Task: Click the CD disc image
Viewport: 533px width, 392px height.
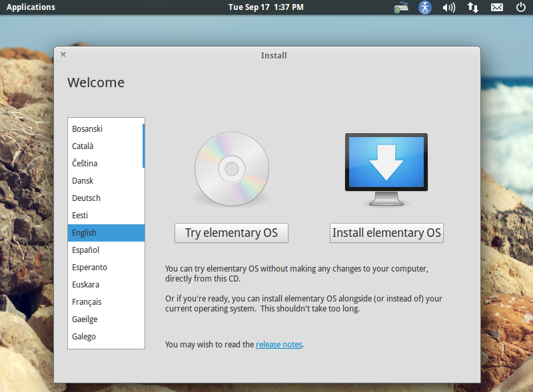Action: coord(232,169)
